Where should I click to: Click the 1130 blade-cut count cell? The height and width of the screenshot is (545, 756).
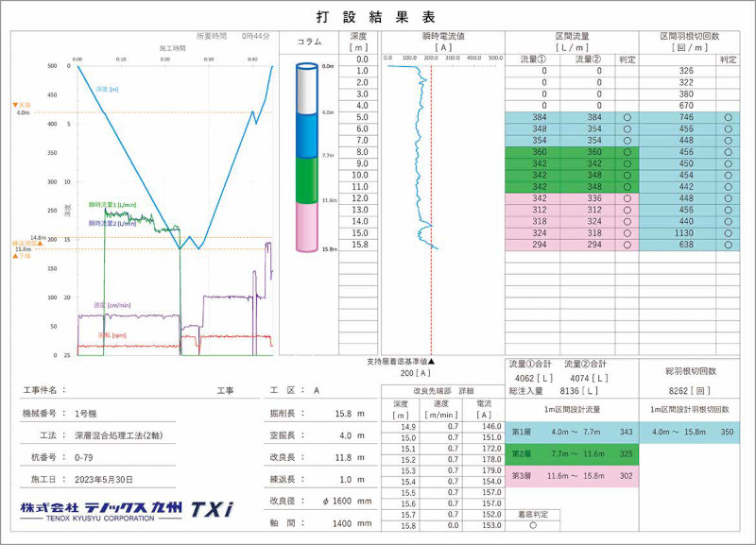(x=685, y=232)
